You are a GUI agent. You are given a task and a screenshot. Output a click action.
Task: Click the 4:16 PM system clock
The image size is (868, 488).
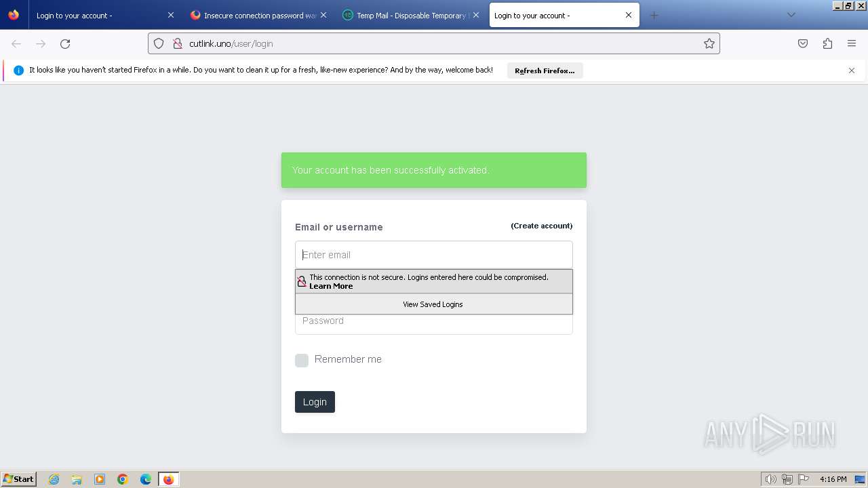click(x=833, y=479)
